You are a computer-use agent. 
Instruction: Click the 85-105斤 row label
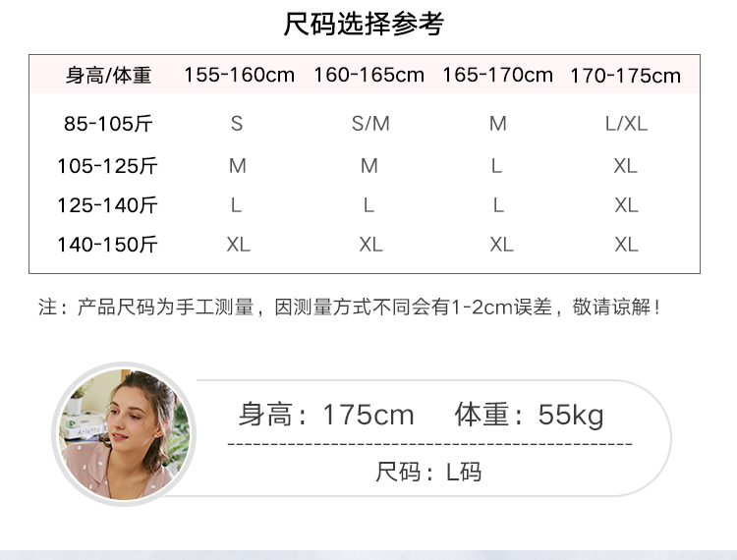[x=108, y=124]
